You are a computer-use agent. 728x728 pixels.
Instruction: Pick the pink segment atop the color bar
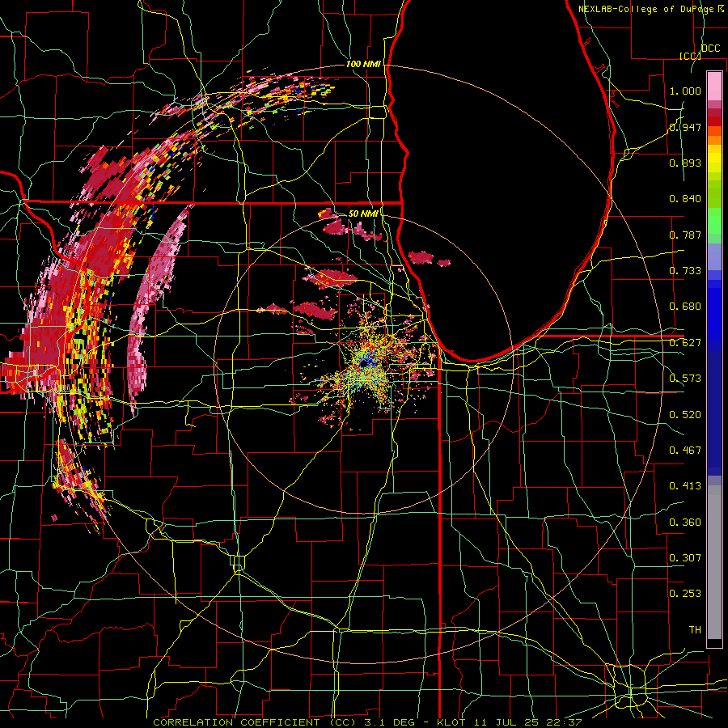pyautogui.click(x=714, y=87)
